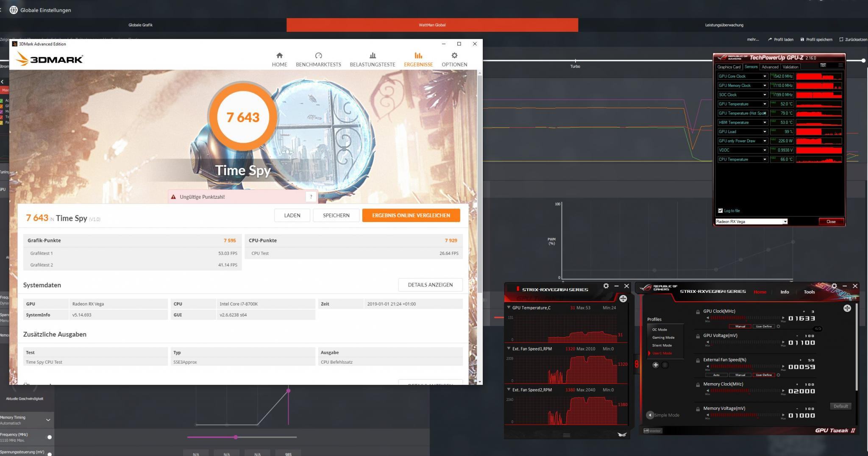Image resolution: width=868 pixels, height=456 pixels.
Task: Toggle Log to file checkbox in GPU-Z
Action: coord(720,211)
